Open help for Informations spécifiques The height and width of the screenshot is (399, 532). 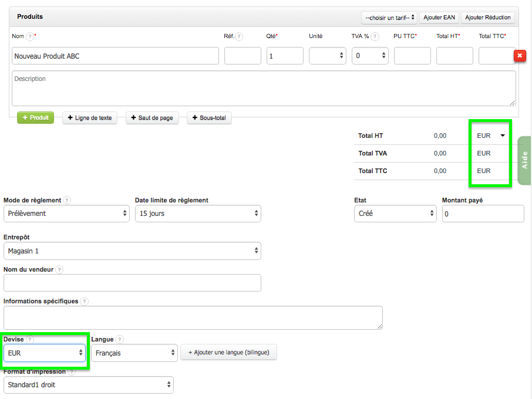[84, 301]
